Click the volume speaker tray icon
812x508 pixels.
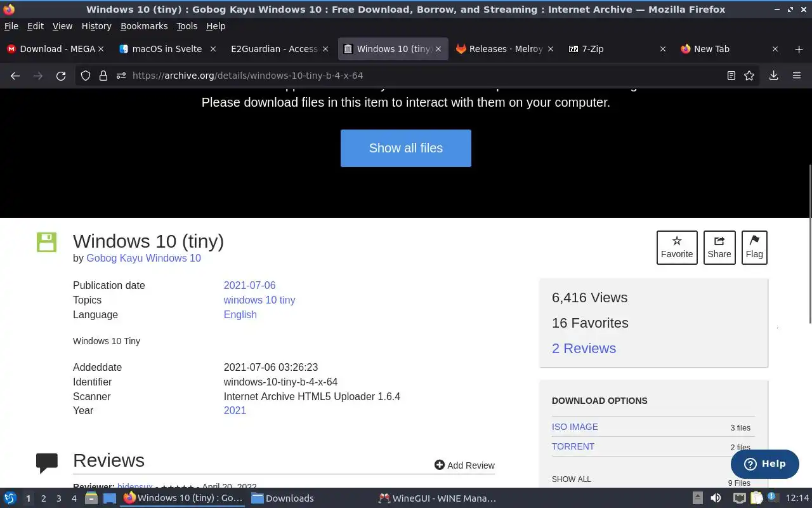(716, 498)
